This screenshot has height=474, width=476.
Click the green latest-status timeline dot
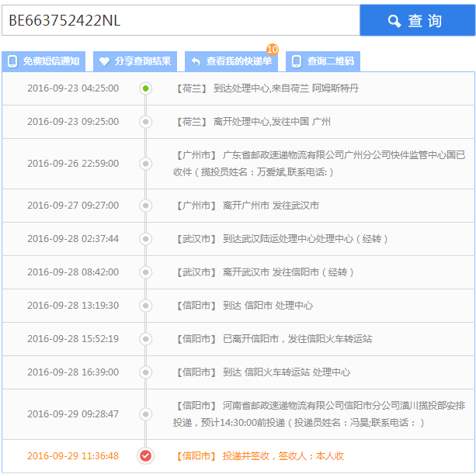point(145,88)
